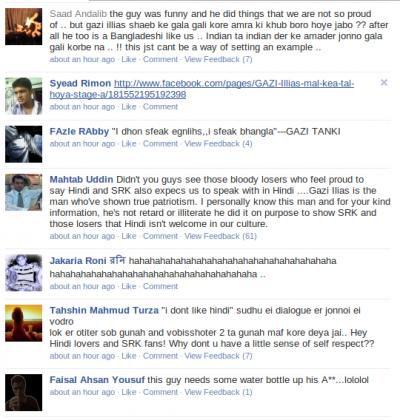Screen dimensions: 400x420
Task: Click the Faisal Ahsan Yousuf name link
Action: click(x=97, y=380)
